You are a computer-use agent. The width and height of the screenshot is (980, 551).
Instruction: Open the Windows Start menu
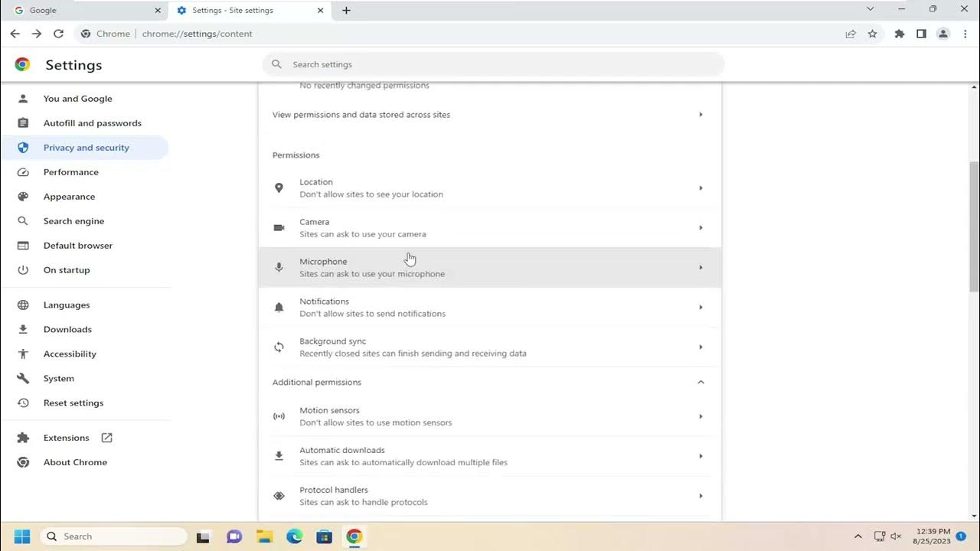21,536
